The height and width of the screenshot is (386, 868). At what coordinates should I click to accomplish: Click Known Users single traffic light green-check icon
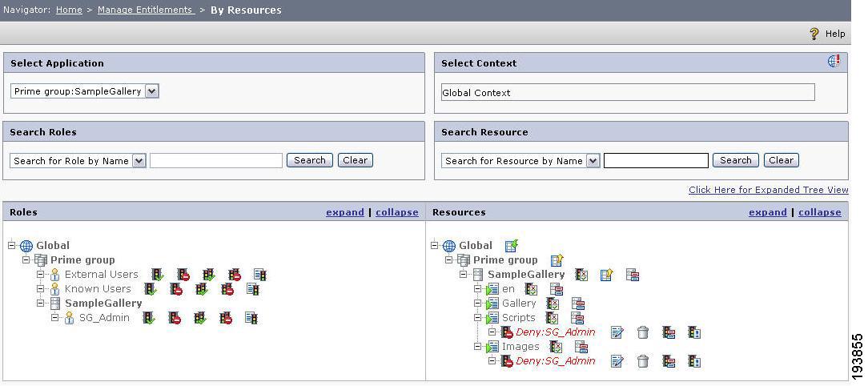150,288
